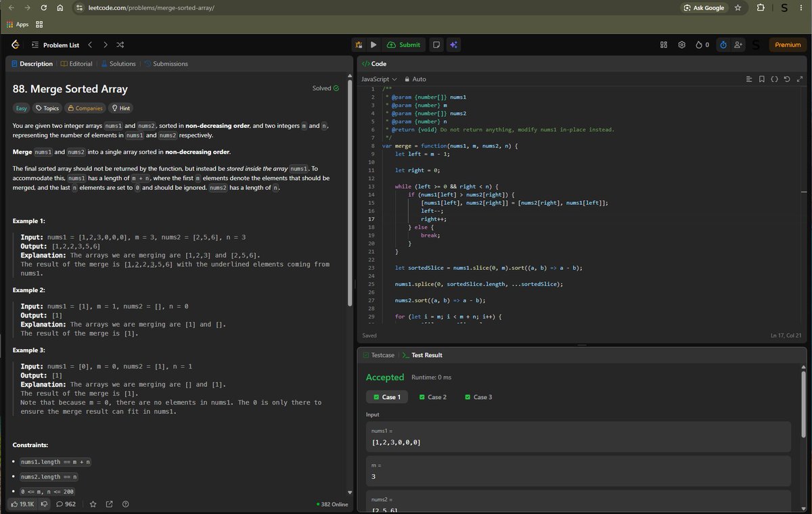This screenshot has height=514, width=812.
Task: Expand the Topics tag
Action: [47, 108]
